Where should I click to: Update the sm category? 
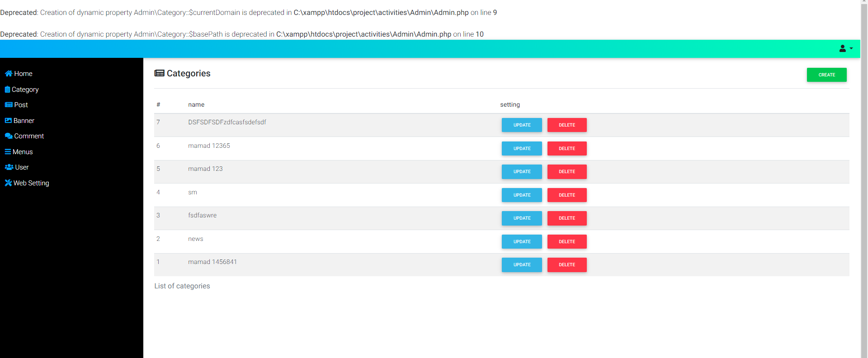click(522, 195)
